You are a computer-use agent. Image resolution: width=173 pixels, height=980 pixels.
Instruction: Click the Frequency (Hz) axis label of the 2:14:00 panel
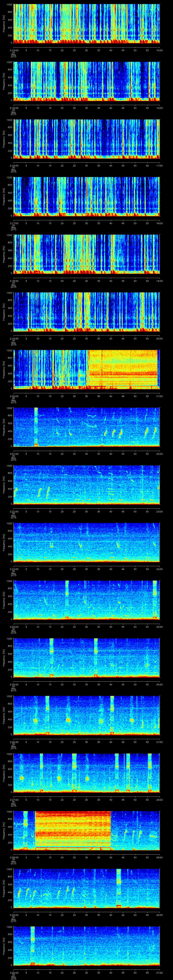[x=4, y=24]
